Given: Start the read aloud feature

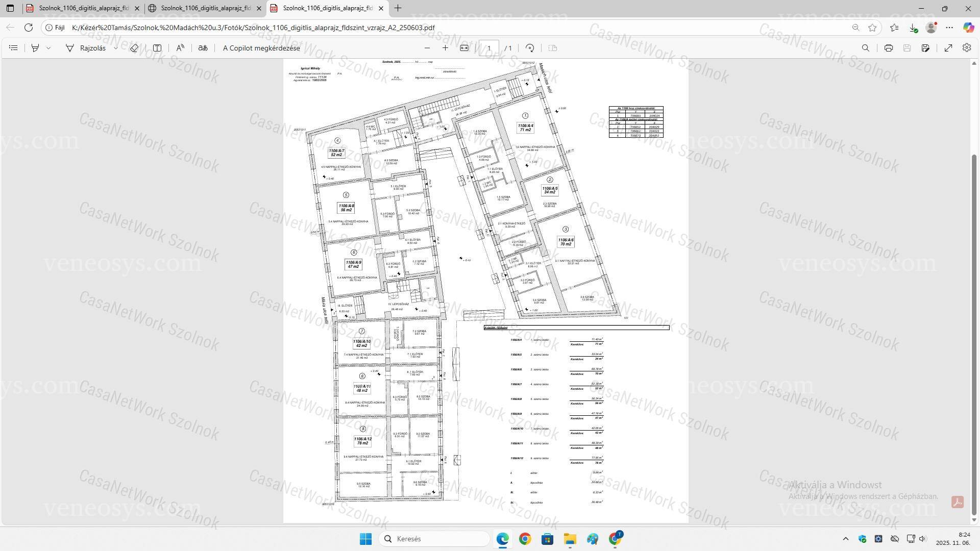Looking at the screenshot, I should [x=180, y=48].
